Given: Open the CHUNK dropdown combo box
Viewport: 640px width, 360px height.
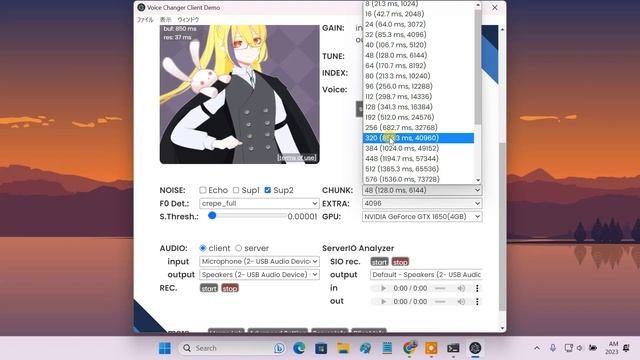Looking at the screenshot, I should click(422, 190).
